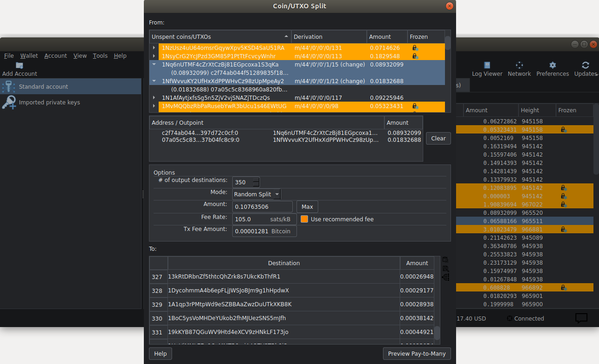Expand the 1NzUsz4uU64omsrGqyw address row
Viewport: 599px width, 364px height.
(154, 48)
